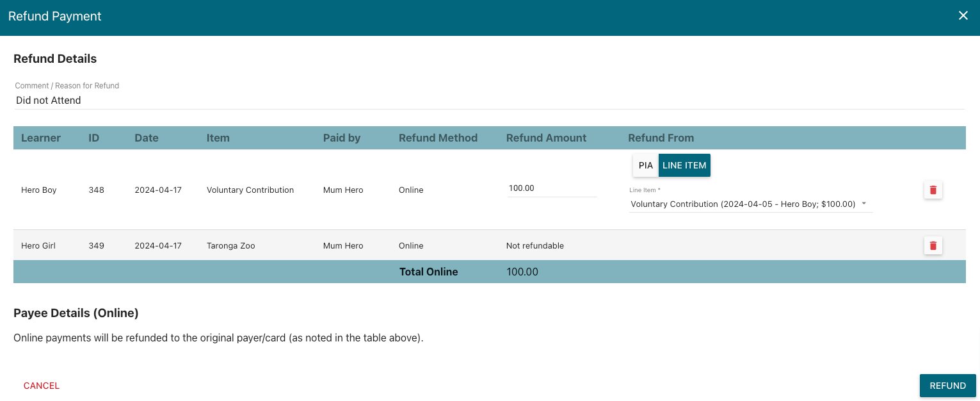Click the Refund From column header
Viewport: 980px width, 401px height.
tap(661, 138)
